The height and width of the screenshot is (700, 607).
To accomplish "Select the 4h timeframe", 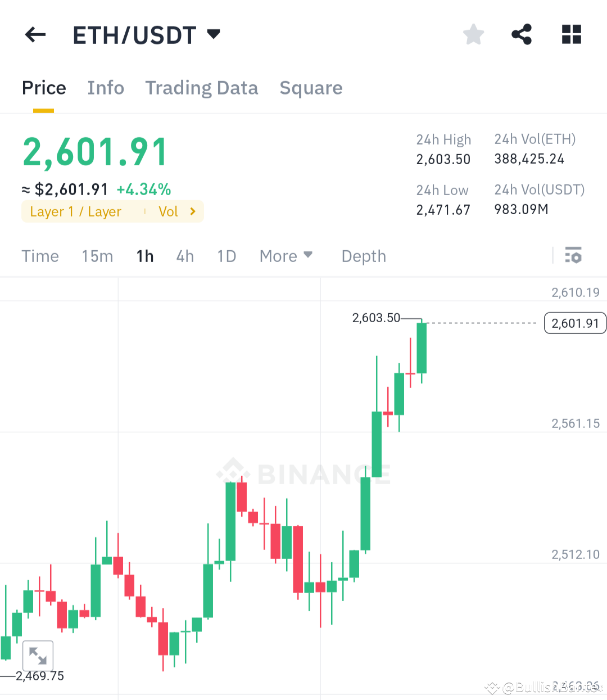I will 185,256.
